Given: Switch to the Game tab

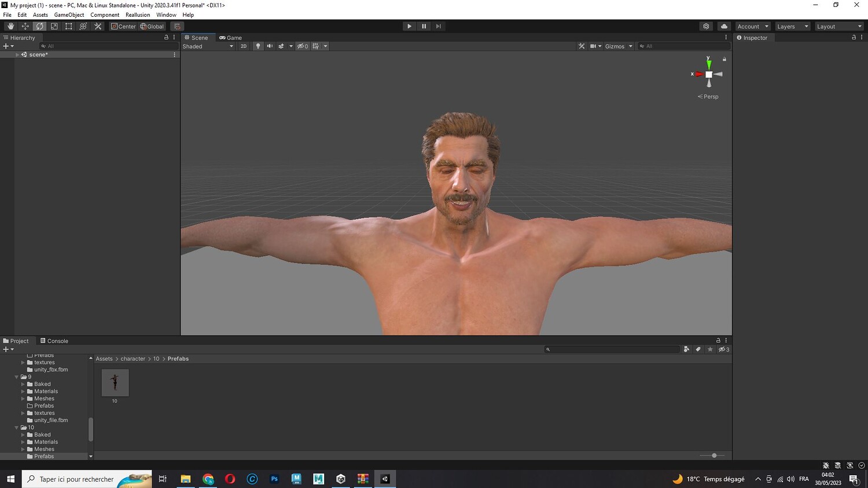Looking at the screenshot, I should coord(231,38).
